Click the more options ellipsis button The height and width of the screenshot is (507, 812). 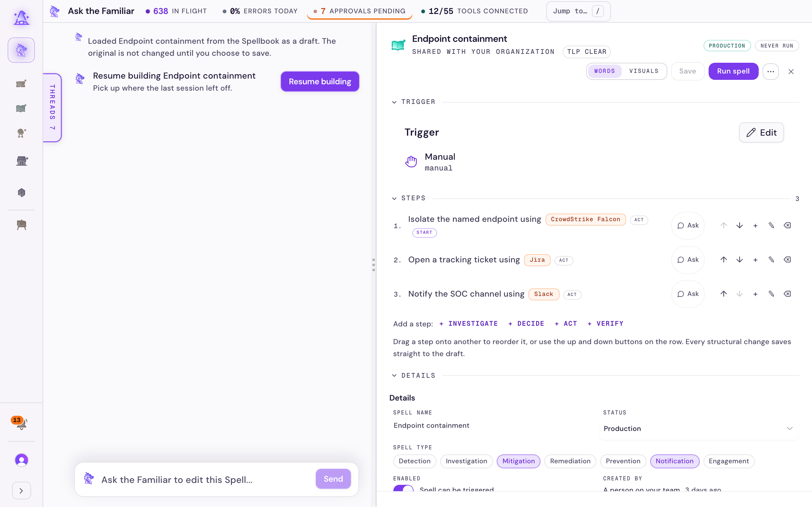click(770, 71)
